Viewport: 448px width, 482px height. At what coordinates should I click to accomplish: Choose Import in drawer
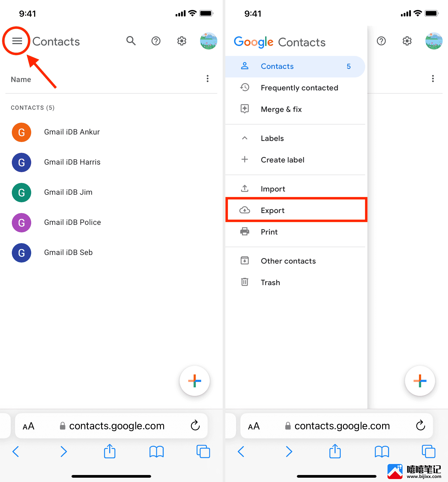[x=295, y=189]
